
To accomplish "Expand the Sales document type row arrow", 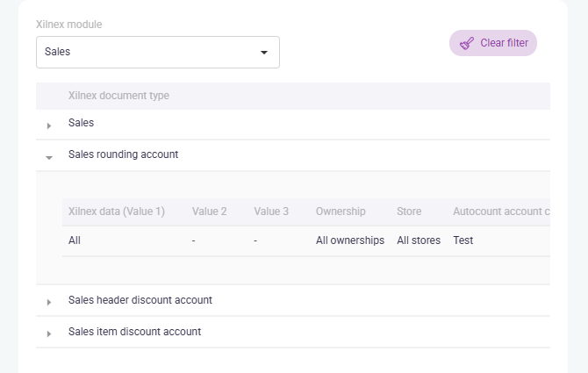I will coord(49,126).
